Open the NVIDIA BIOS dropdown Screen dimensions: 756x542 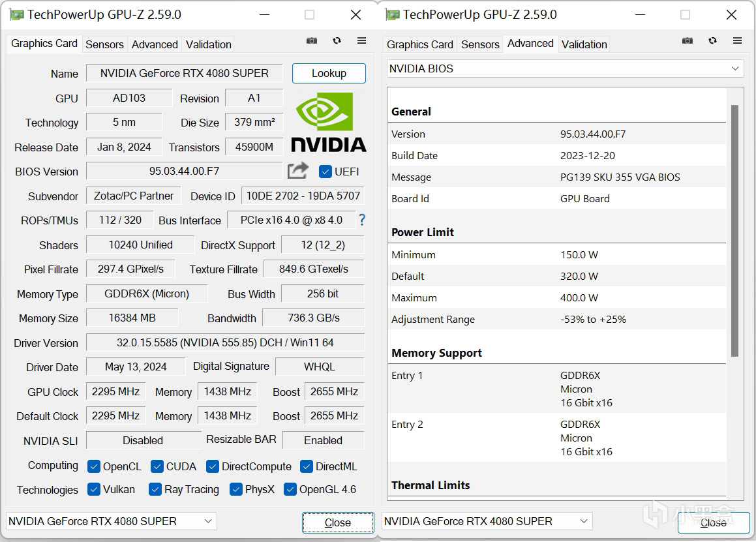pyautogui.click(x=565, y=68)
